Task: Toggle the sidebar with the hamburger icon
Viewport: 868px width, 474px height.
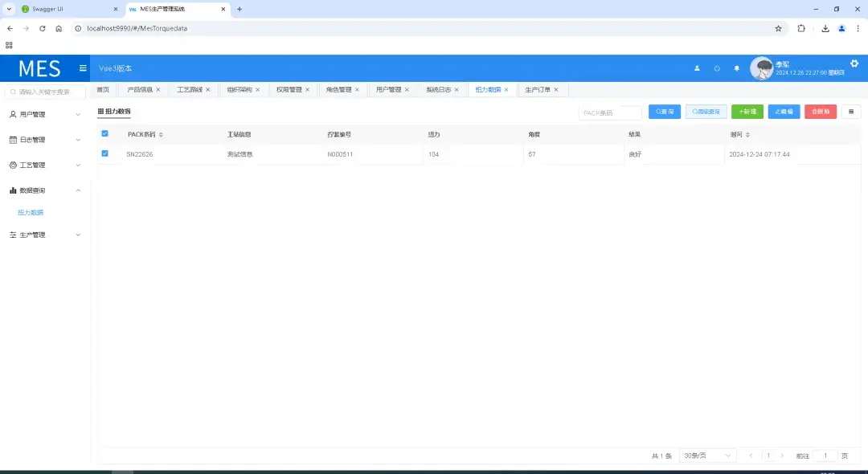Action: pyautogui.click(x=83, y=67)
